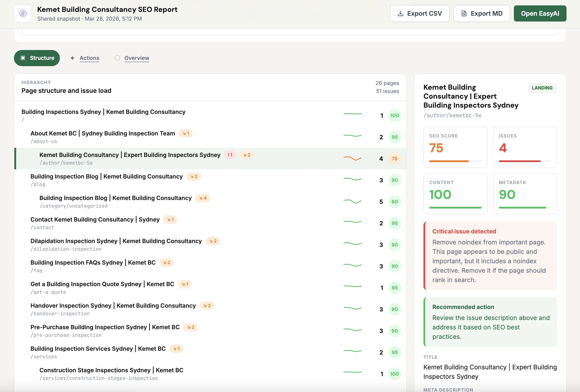Click the green 100 score circle for the homepage
Viewport: 580px width, 392px height.
coord(394,115)
